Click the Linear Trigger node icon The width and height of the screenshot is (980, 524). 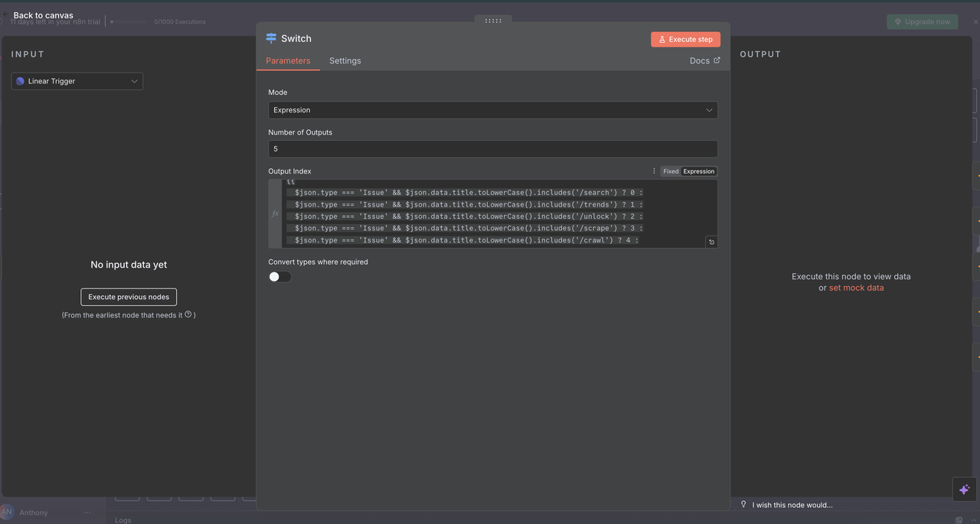point(21,81)
